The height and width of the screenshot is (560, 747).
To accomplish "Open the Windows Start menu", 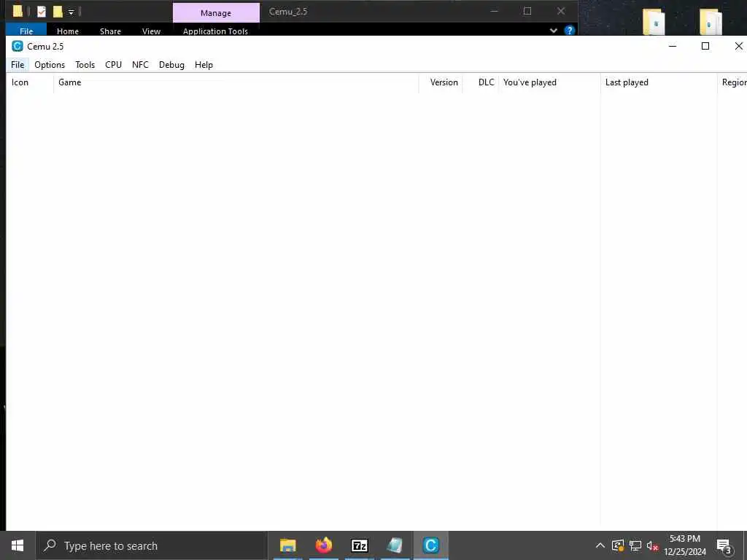I will (x=18, y=545).
